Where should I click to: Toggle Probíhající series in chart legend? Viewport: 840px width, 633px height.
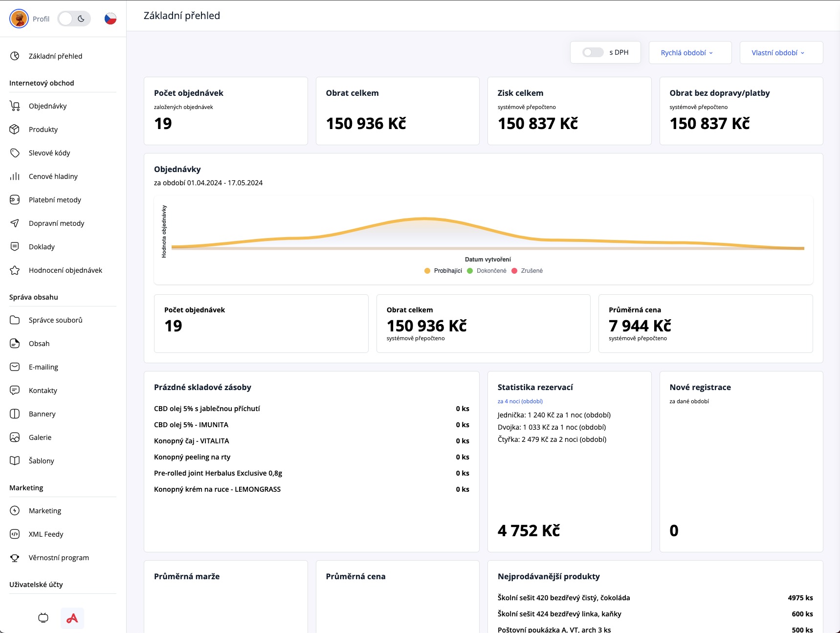click(x=443, y=271)
